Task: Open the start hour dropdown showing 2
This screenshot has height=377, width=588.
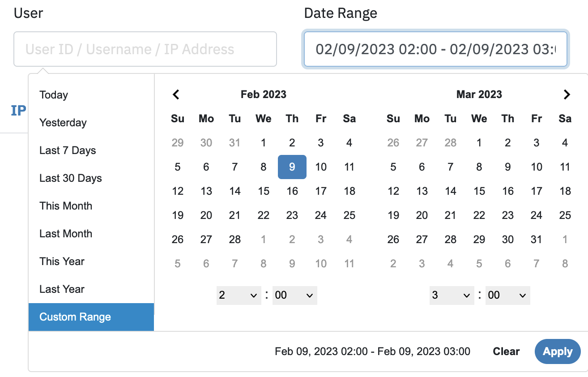Action: click(239, 295)
